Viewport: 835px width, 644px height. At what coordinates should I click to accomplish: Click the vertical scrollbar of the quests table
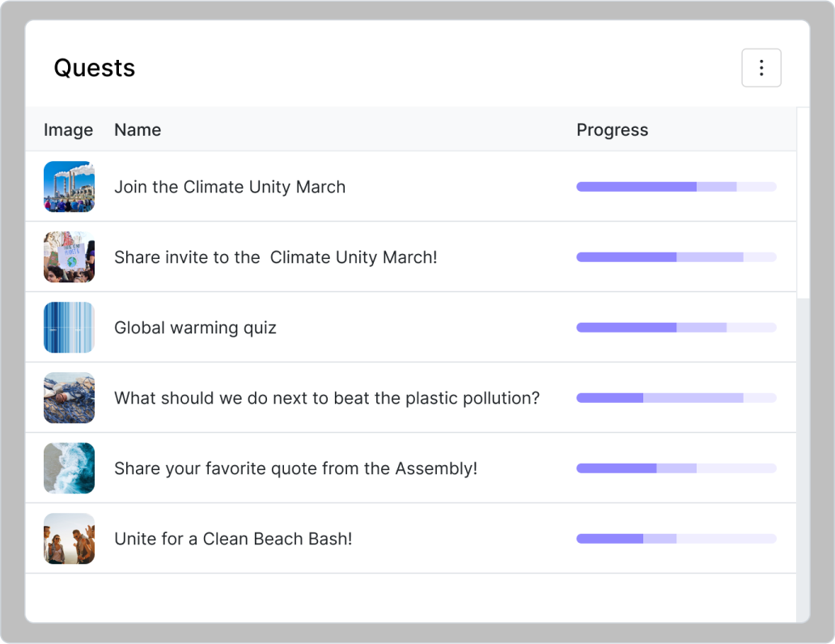[803, 202]
